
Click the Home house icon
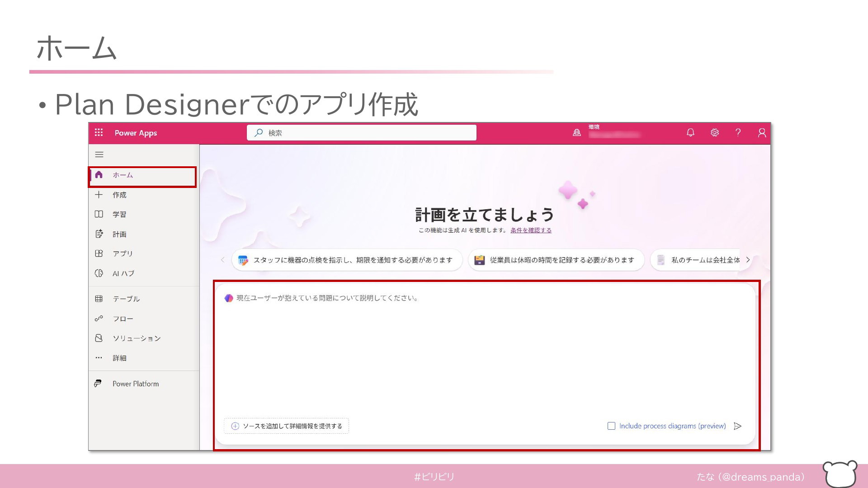click(99, 175)
